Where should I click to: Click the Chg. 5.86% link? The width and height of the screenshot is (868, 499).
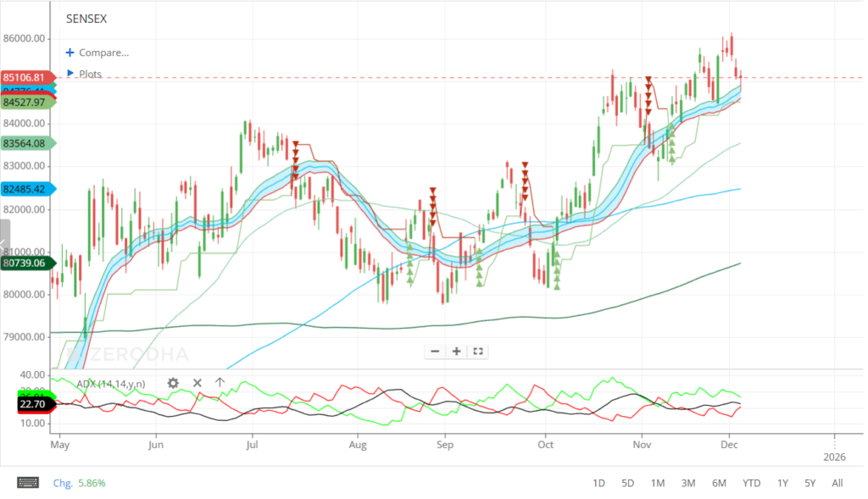point(79,482)
